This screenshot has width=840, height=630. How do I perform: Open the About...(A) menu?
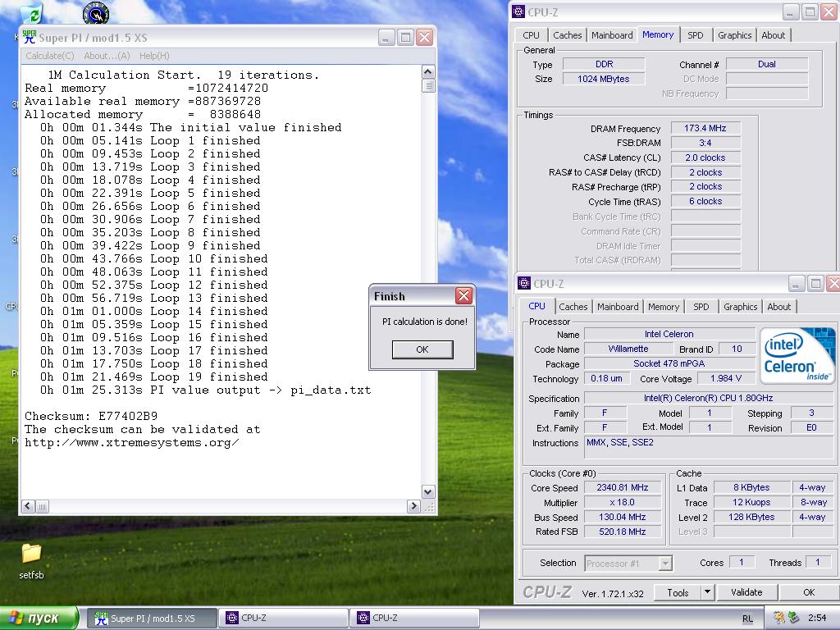click(107, 56)
